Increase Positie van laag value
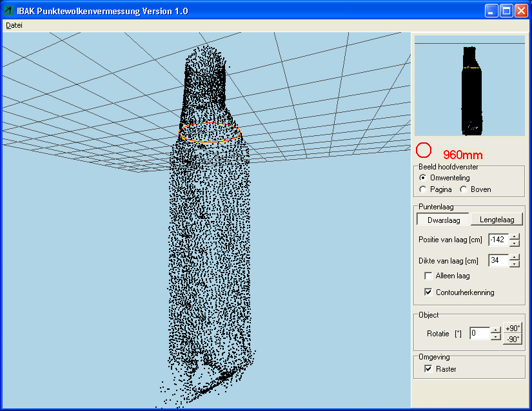532x411 pixels. tap(515, 236)
